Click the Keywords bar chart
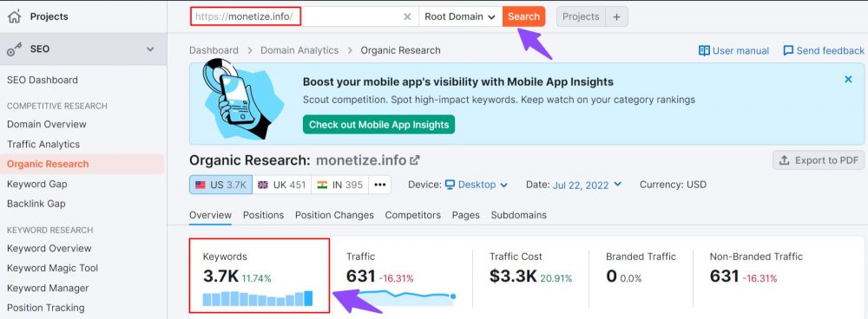Screen dimensions: 868x319 click(258, 298)
